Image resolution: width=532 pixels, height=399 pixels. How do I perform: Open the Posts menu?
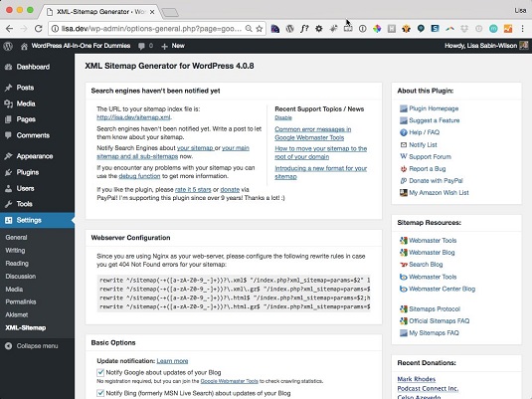25,88
